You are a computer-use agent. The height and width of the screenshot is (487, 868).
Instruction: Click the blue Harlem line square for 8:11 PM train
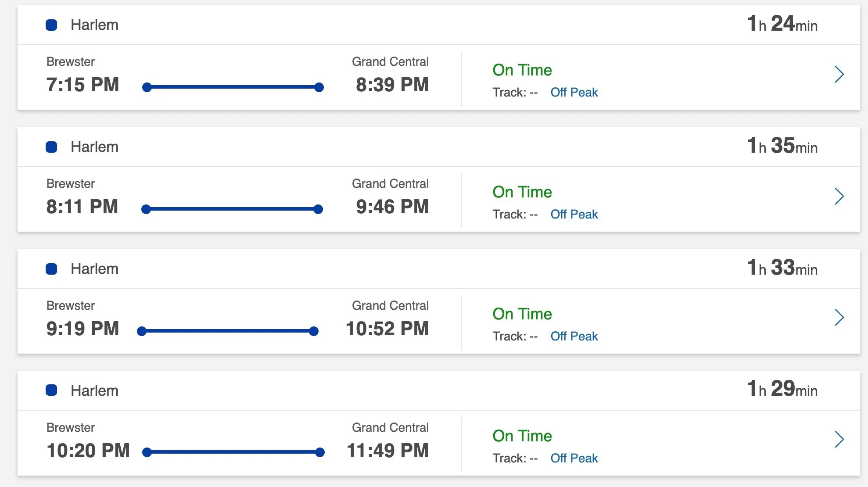tap(51, 147)
